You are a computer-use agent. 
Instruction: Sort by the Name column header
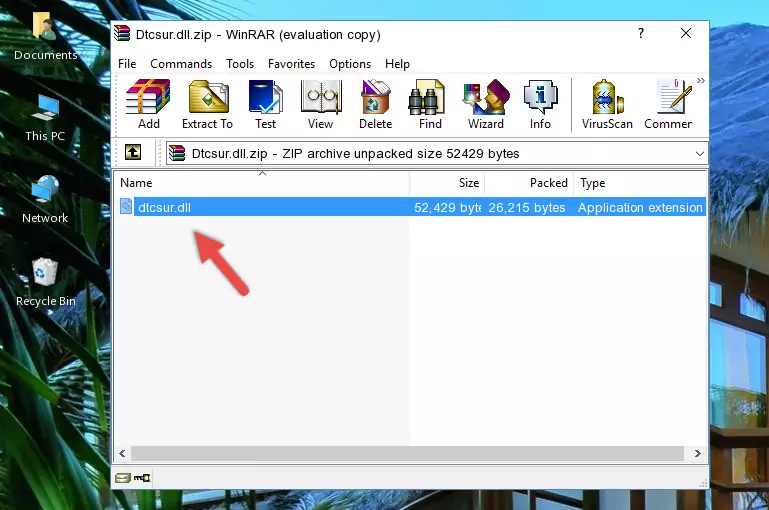(x=262, y=183)
